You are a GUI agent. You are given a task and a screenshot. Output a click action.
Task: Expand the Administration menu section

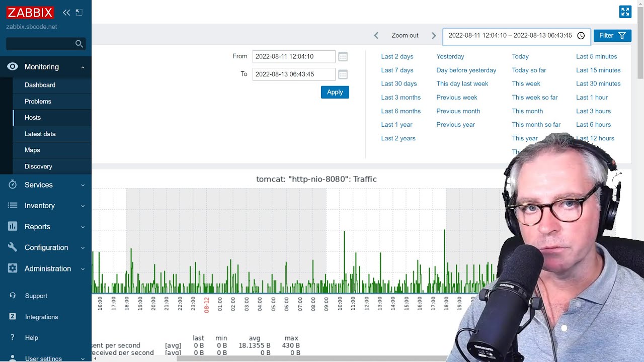(x=83, y=269)
